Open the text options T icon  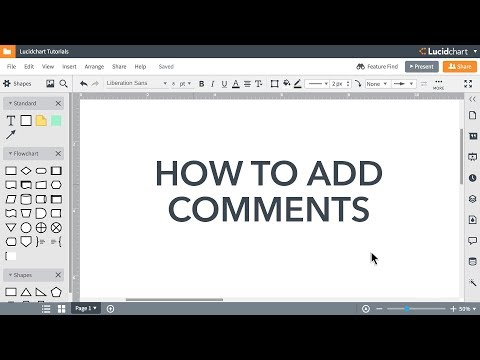click(258, 84)
